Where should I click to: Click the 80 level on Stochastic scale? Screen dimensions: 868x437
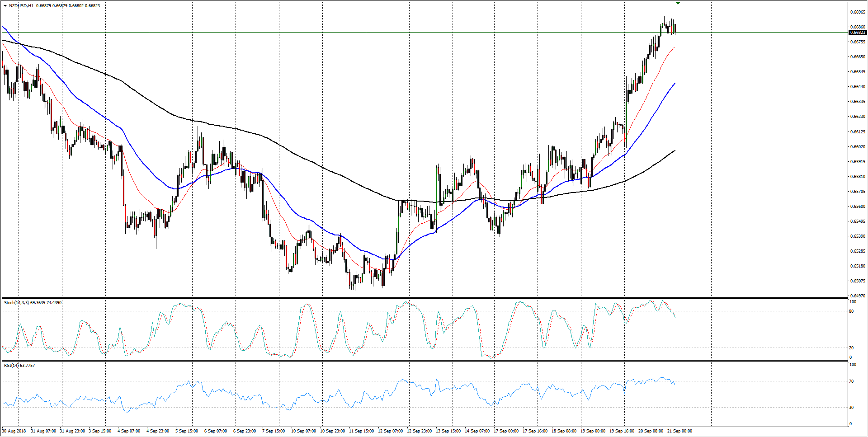pyautogui.click(x=852, y=311)
